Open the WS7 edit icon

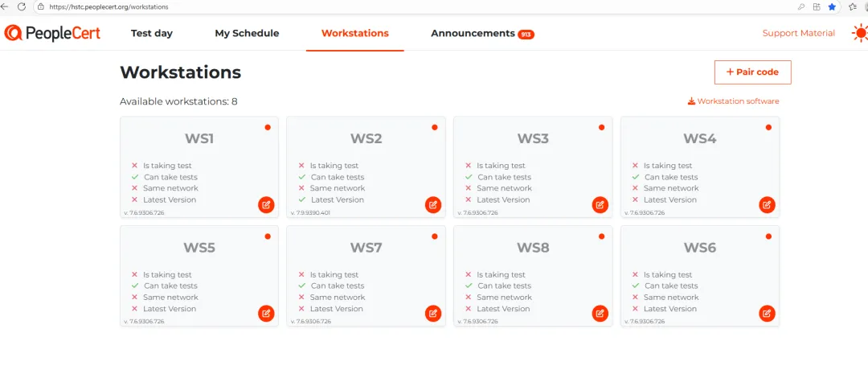pos(433,313)
